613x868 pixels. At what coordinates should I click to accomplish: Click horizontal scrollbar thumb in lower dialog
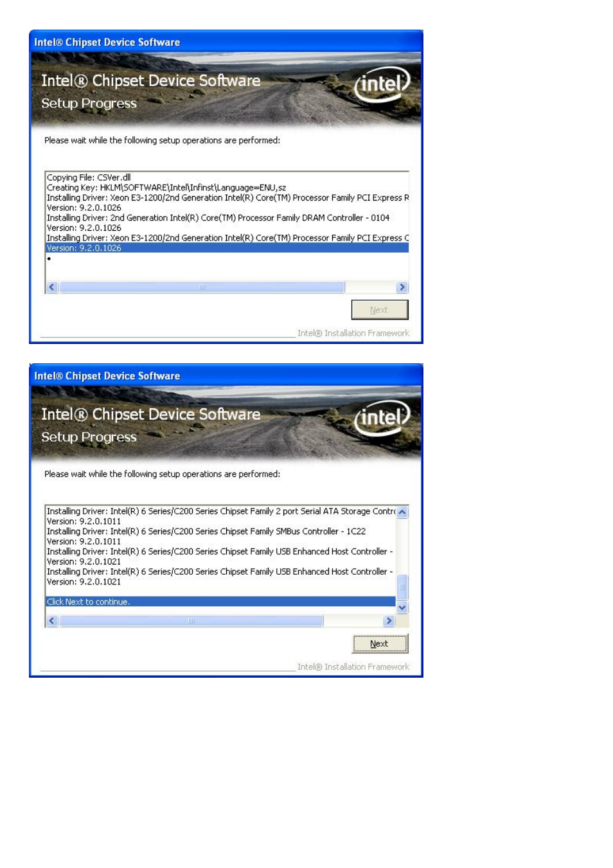point(191,621)
